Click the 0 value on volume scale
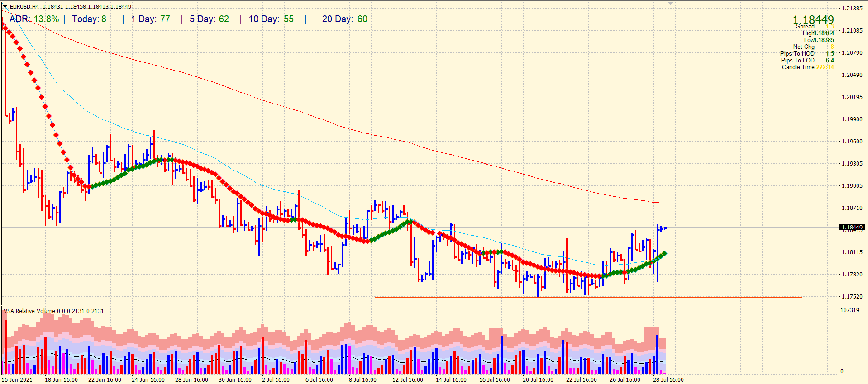This screenshot has height=384, width=868. 842,371
